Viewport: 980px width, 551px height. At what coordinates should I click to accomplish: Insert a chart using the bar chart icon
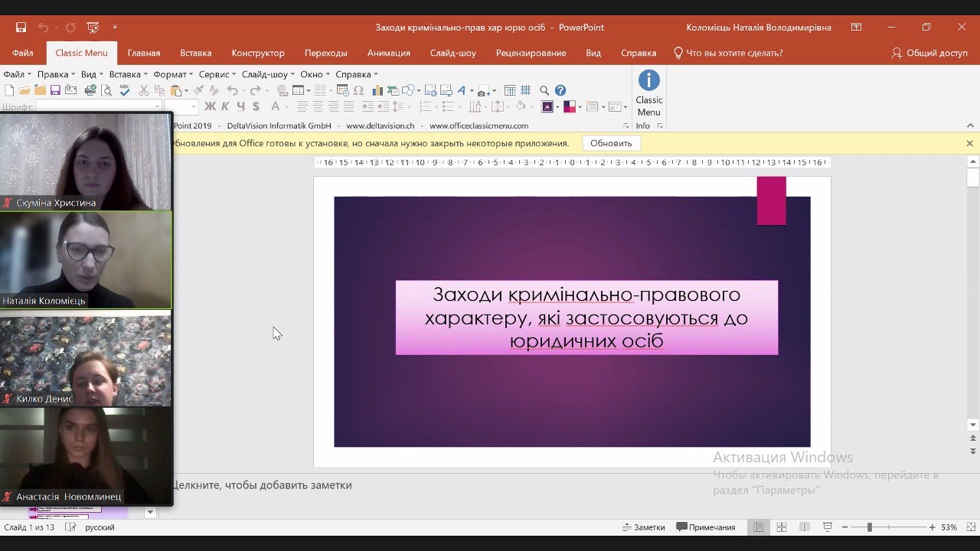(377, 90)
